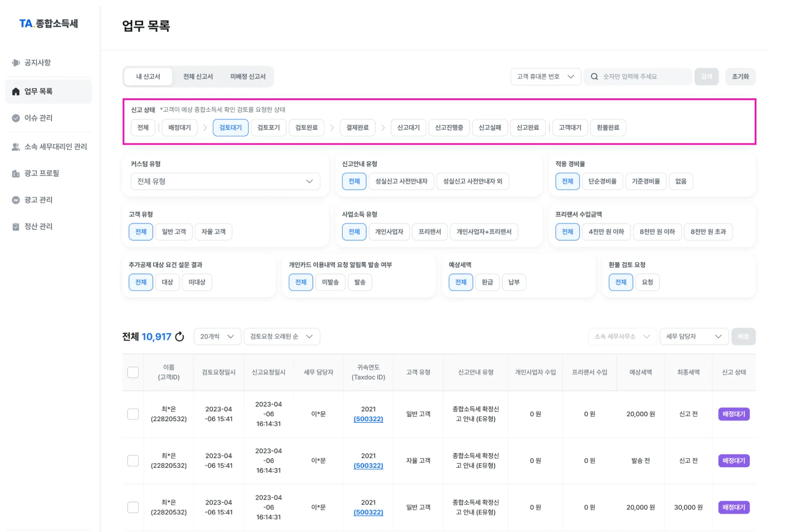Switch to the 미배정 신고서 tab
801x532 pixels.
tap(248, 76)
